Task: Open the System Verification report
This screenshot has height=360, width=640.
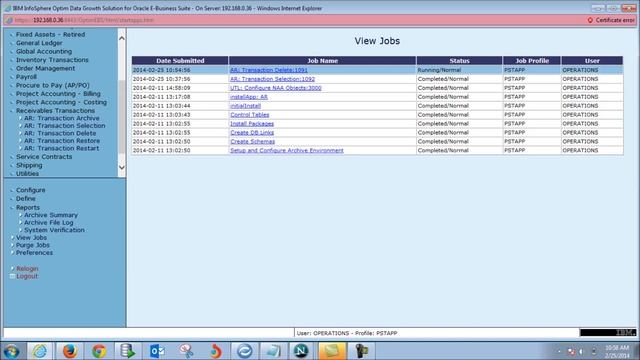Action: tap(54, 230)
